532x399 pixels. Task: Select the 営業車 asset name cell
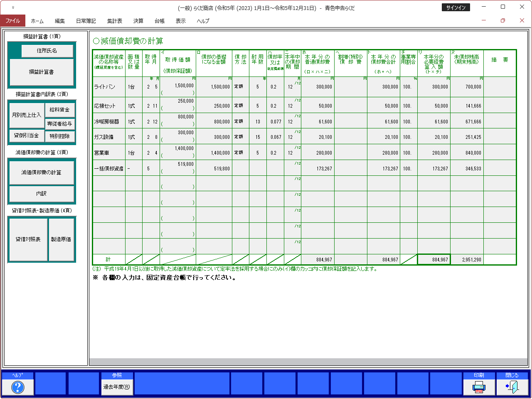[x=109, y=153]
